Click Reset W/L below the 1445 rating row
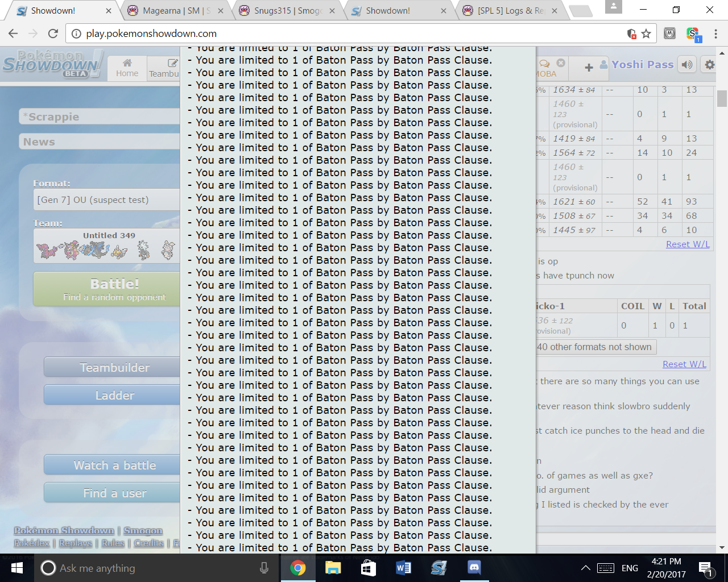This screenshot has width=728, height=582. click(x=688, y=244)
